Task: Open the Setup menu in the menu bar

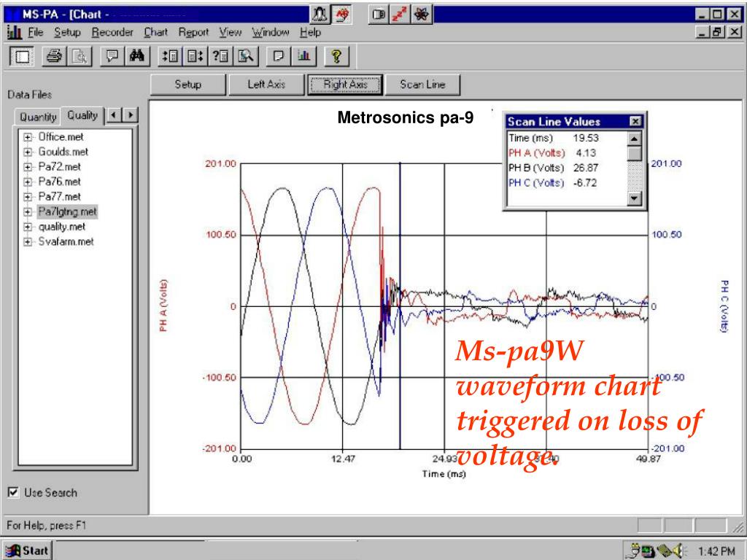Action: (67, 32)
